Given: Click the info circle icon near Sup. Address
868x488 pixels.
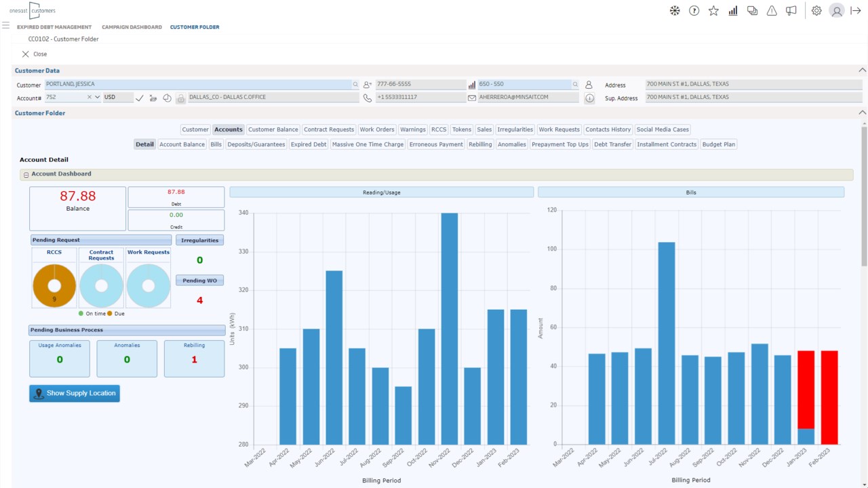Looking at the screenshot, I should [590, 98].
